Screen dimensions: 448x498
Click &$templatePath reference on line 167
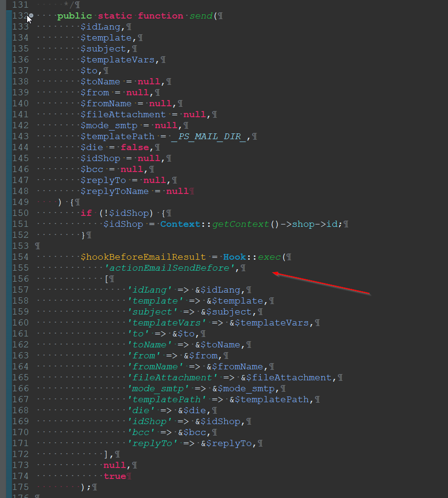(269, 399)
